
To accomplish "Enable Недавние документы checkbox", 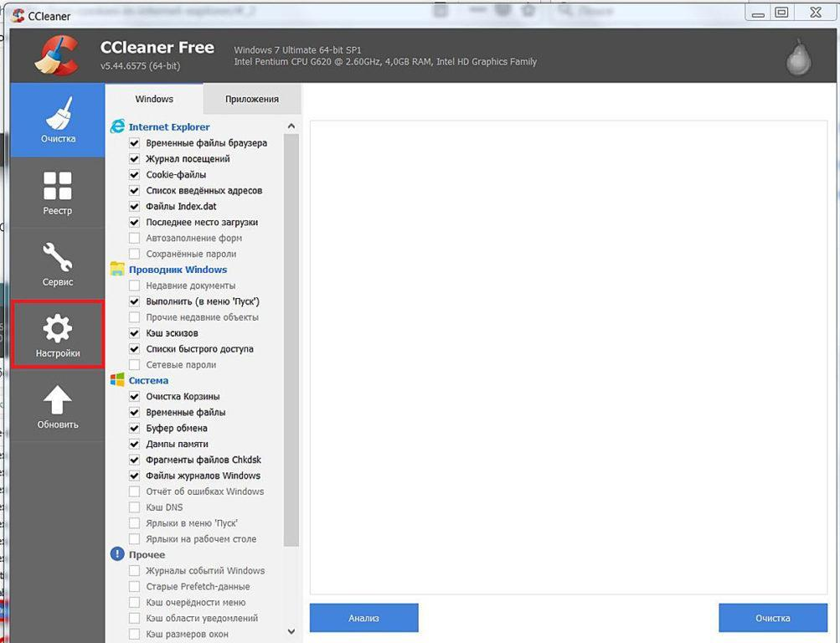I will click(135, 285).
